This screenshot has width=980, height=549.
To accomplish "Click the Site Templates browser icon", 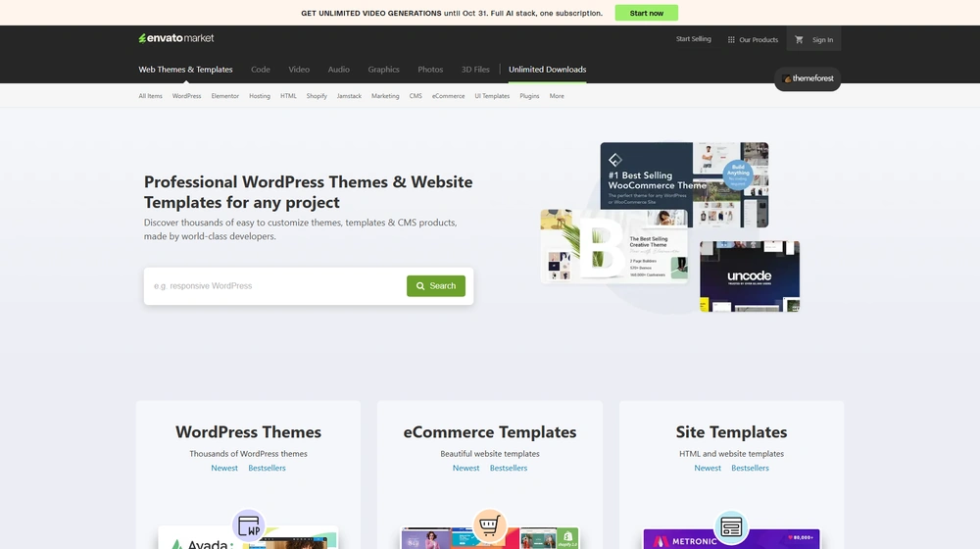I will point(730,526).
